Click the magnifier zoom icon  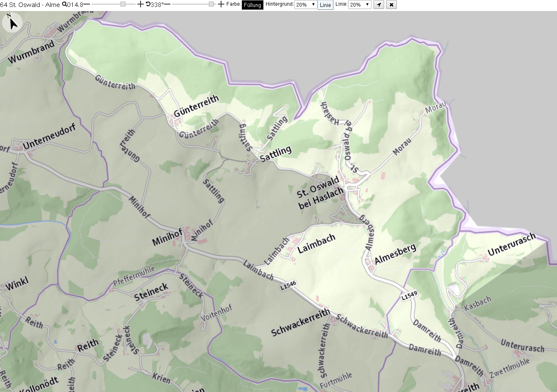64,4
